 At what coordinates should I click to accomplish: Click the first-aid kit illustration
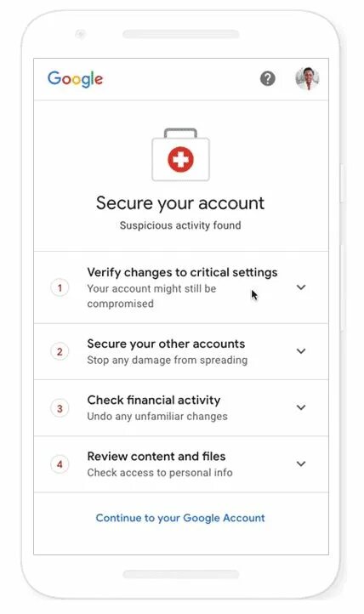pos(180,155)
